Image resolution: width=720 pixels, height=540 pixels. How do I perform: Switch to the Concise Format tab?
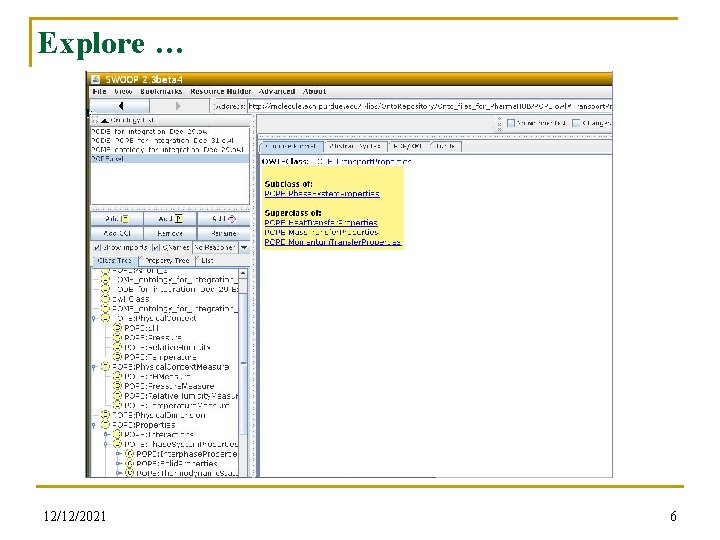coord(291,146)
